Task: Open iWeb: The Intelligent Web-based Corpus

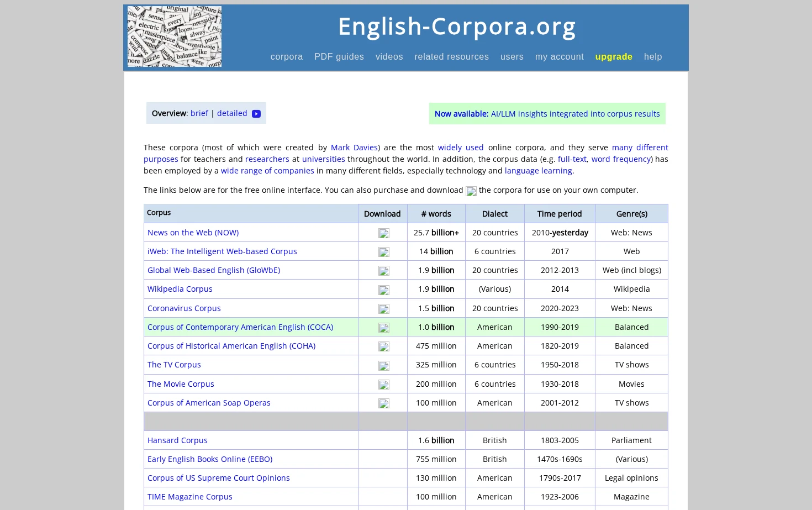Action: [x=222, y=251]
